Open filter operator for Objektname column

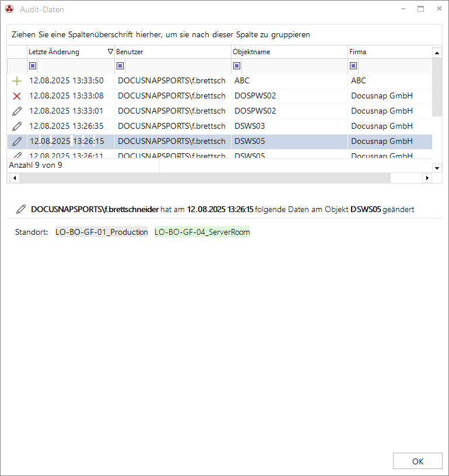coord(237,66)
